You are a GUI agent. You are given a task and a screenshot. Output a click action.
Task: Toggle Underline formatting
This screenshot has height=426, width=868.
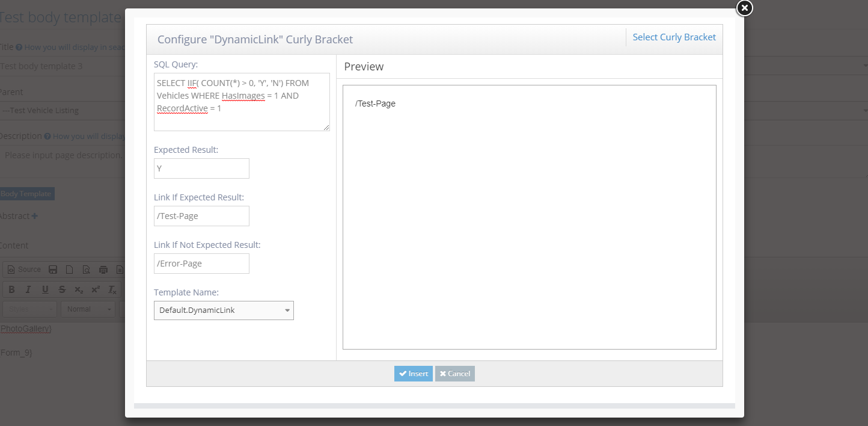45,289
